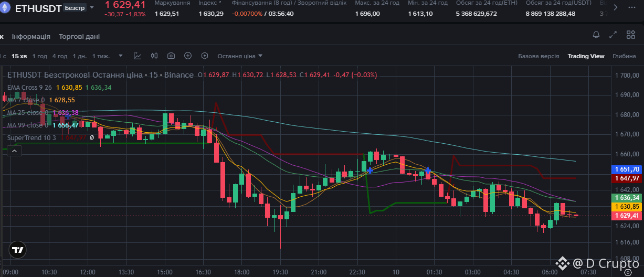This screenshot has width=644, height=277.
Task: Open the line chart indicators icon
Action: pos(138,56)
